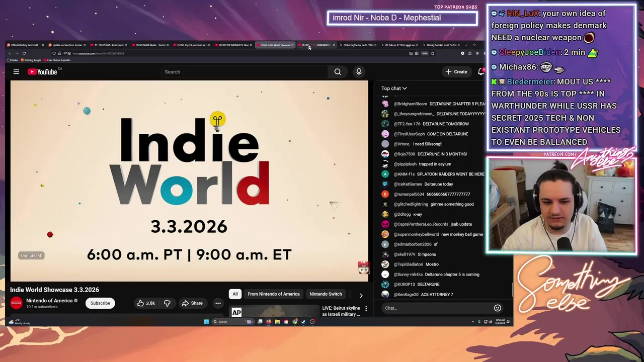The image size is (644, 362).
Task: Open YouTube notifications bell
Action: (x=480, y=72)
